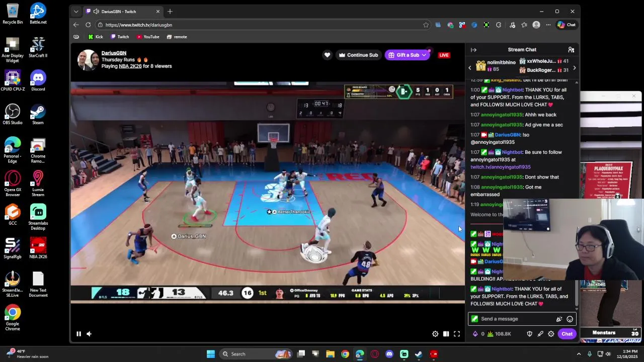Open the chat community users list icon
644x362 pixels.
(571, 50)
